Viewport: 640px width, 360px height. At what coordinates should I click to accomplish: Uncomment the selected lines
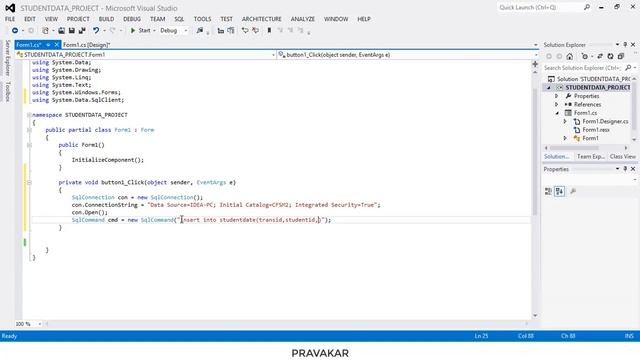coord(256,31)
